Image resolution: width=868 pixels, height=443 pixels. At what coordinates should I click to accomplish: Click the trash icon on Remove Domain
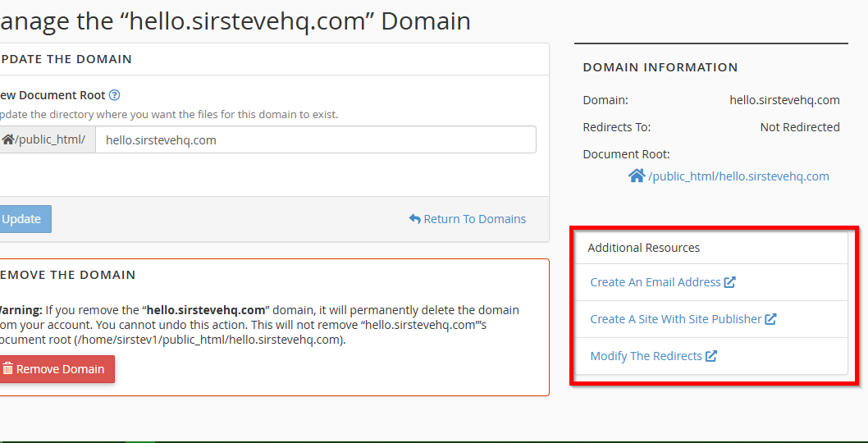click(7, 369)
